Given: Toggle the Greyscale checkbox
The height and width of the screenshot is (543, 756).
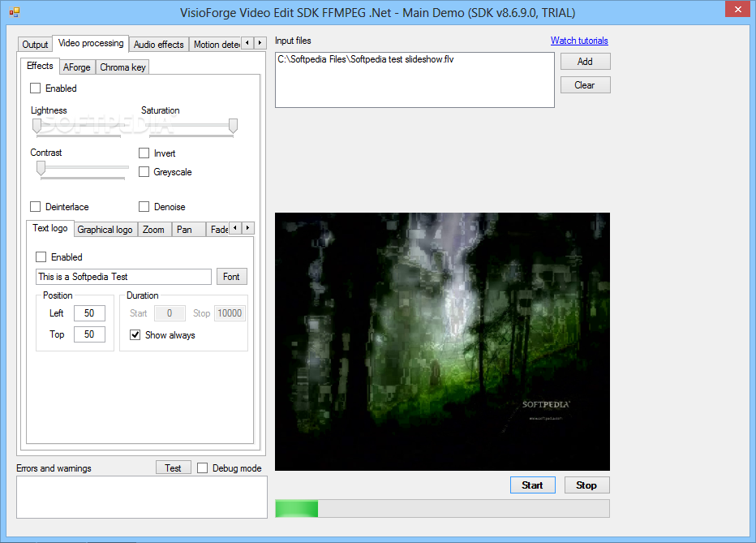Looking at the screenshot, I should click(144, 172).
